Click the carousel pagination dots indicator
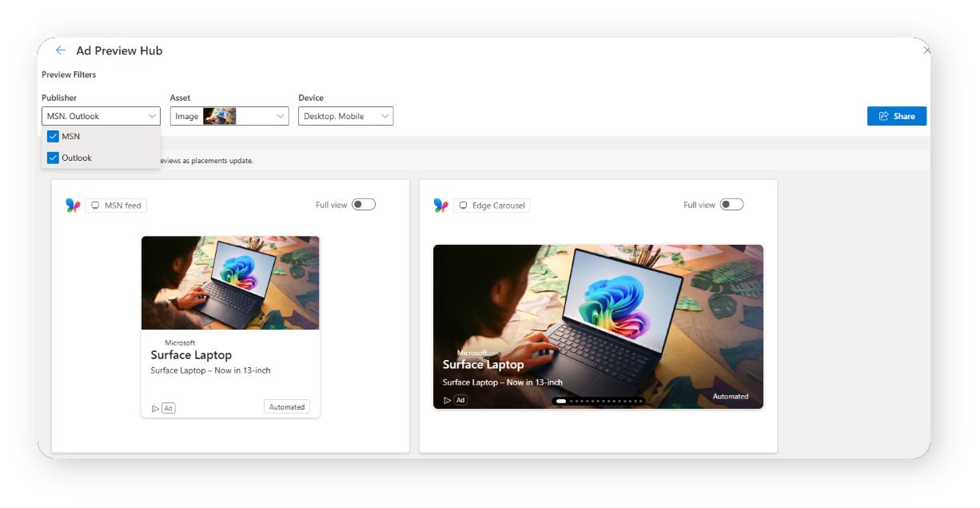 (x=600, y=401)
